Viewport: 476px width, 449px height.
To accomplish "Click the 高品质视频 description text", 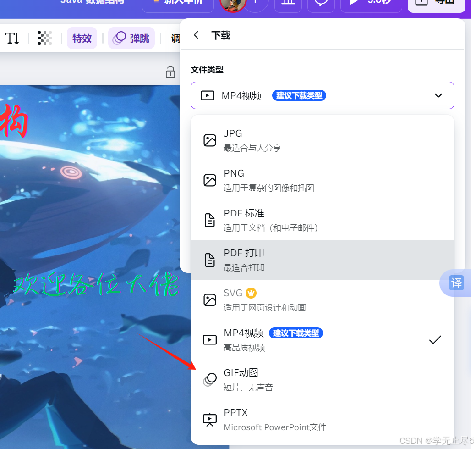I will (x=244, y=348).
